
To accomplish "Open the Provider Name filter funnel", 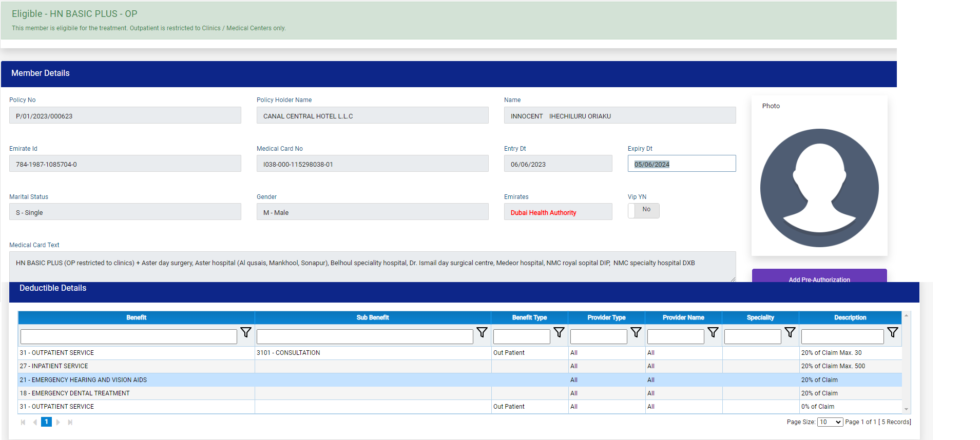I will click(713, 333).
